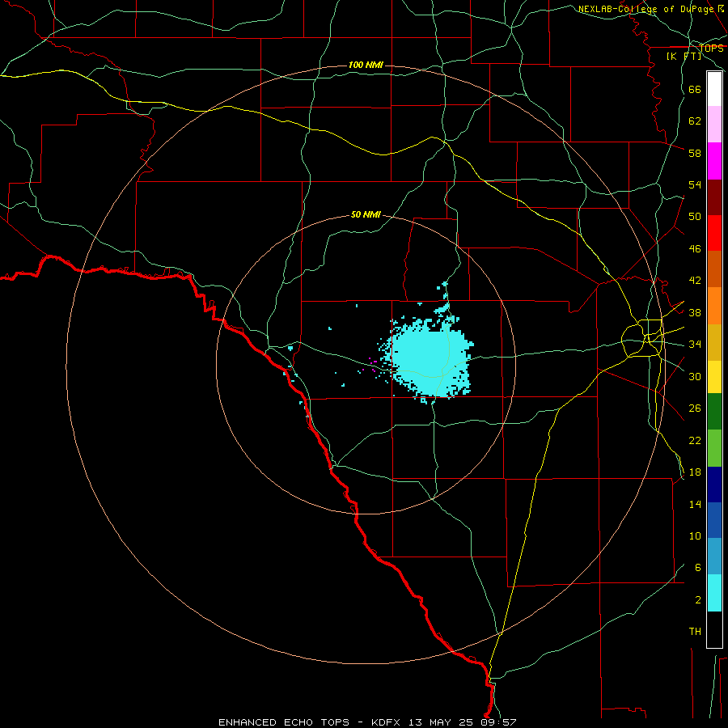Click the "34" legend value
Screen dimensions: 728x728
coord(695,345)
